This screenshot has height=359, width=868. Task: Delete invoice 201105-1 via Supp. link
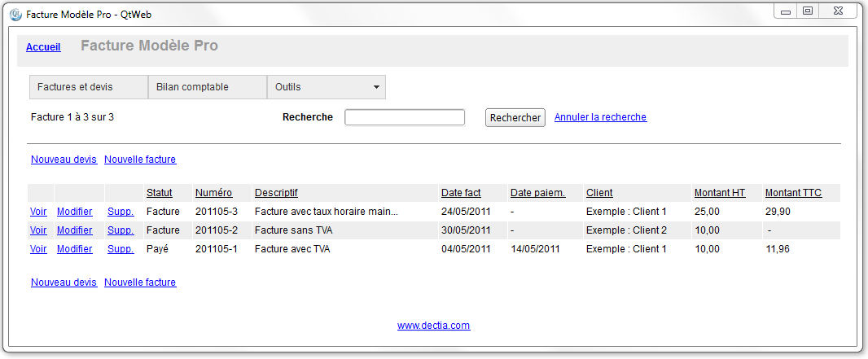click(121, 249)
